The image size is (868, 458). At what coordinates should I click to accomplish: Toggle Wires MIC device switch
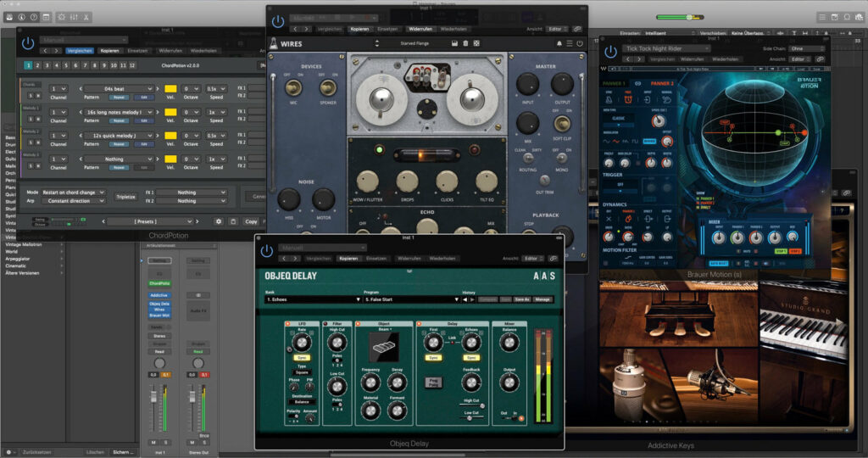coord(292,87)
